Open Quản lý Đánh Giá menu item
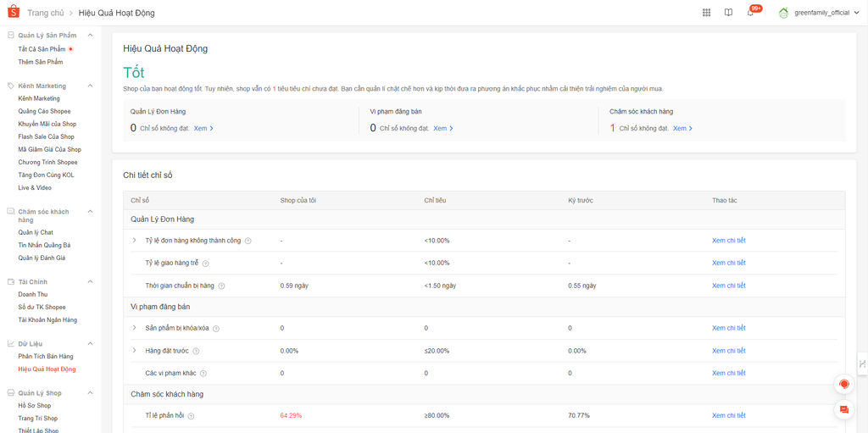Image resolution: width=868 pixels, height=433 pixels. 42,258
